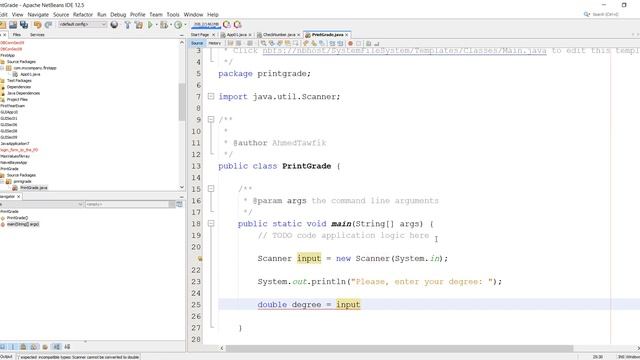
Task: Click the Build Project hammer icon
Action: [128, 25]
